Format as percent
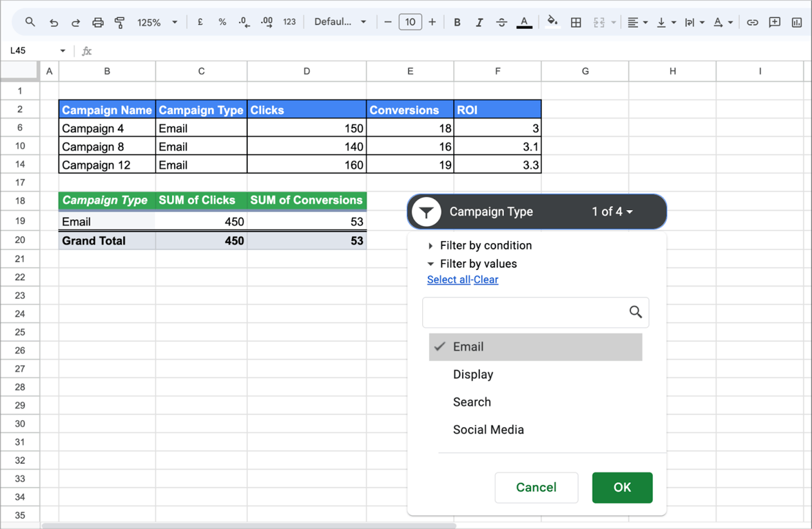 click(x=222, y=22)
